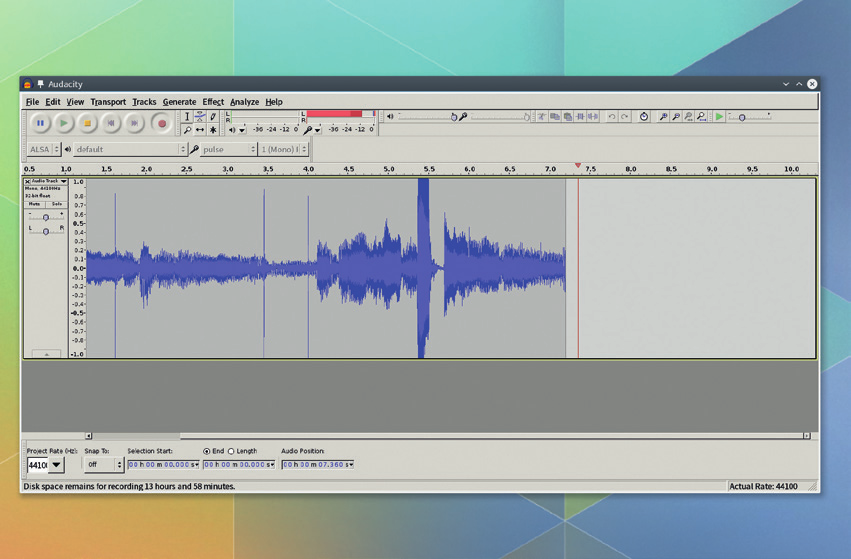
Task: Open the Generate menu
Action: tap(179, 102)
